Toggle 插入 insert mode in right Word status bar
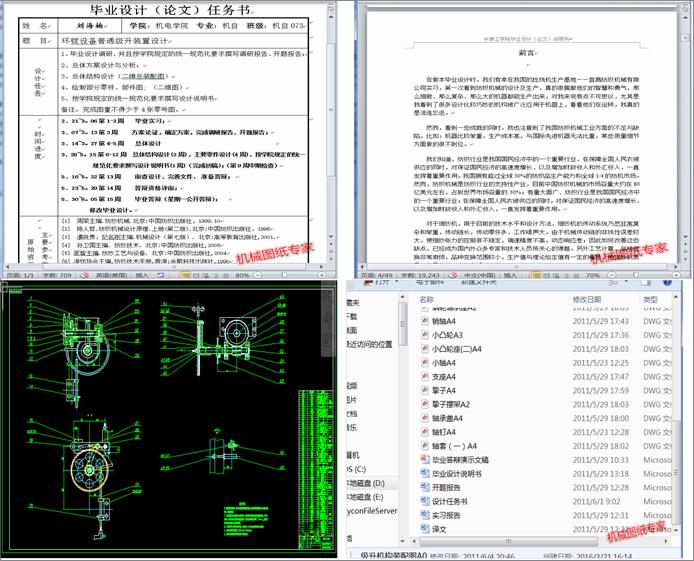This screenshot has height=561, width=694. click(x=510, y=275)
